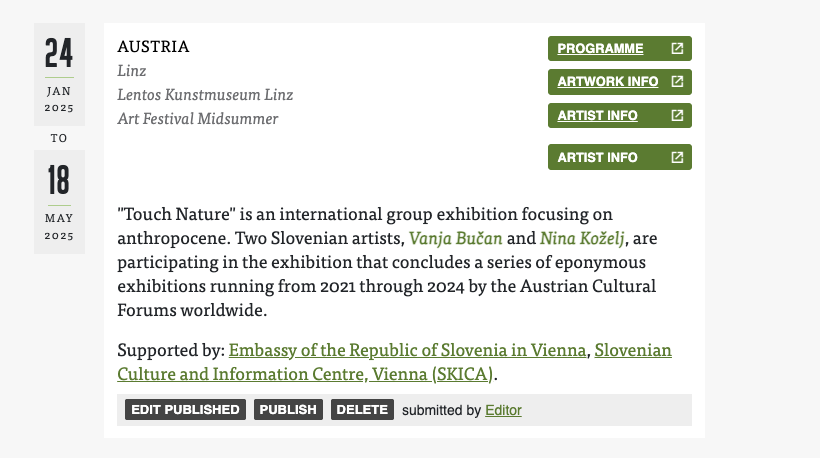Click external-link icon on Programme button

coord(677,49)
